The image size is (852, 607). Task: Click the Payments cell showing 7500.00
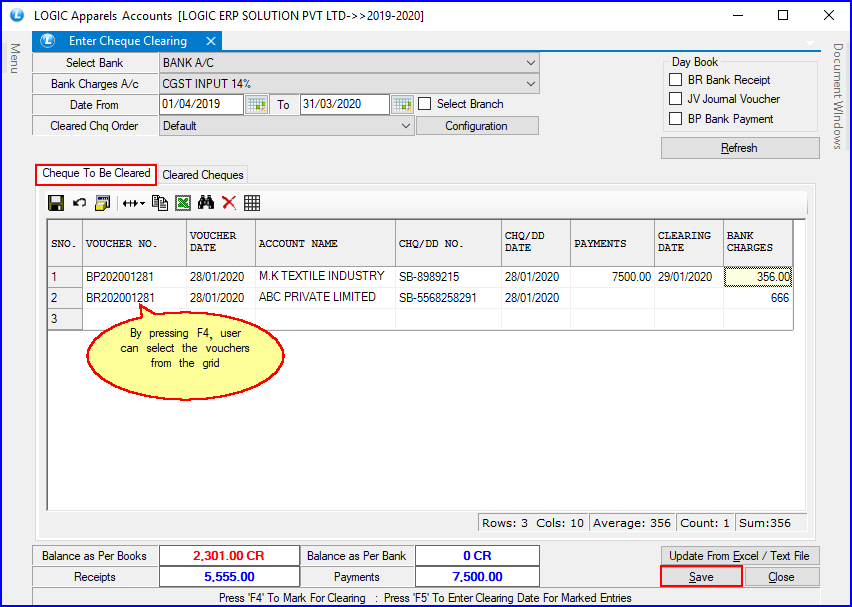click(612, 277)
